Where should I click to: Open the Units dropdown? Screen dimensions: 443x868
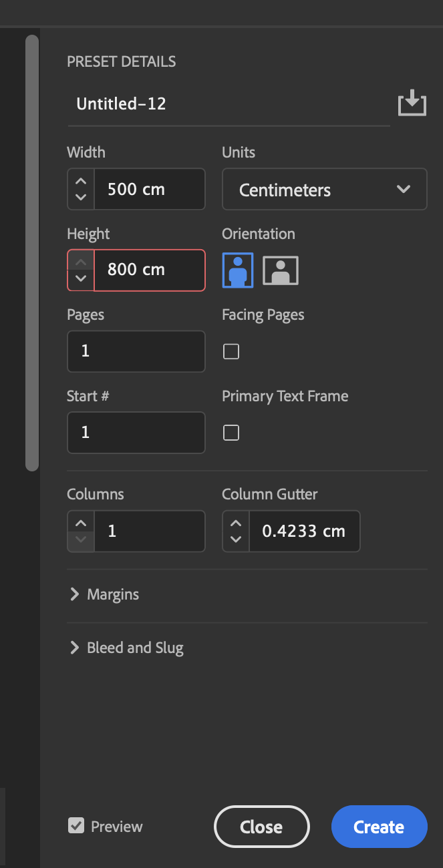point(324,189)
